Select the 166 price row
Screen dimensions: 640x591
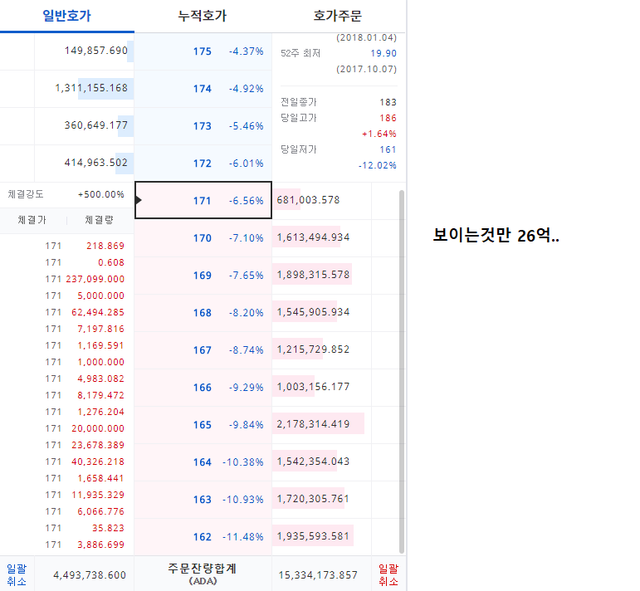click(203, 387)
